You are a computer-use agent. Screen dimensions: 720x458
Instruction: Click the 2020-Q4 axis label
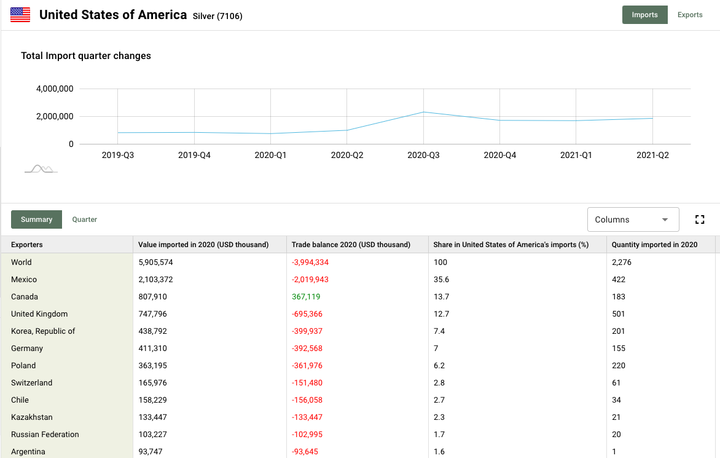click(500, 155)
